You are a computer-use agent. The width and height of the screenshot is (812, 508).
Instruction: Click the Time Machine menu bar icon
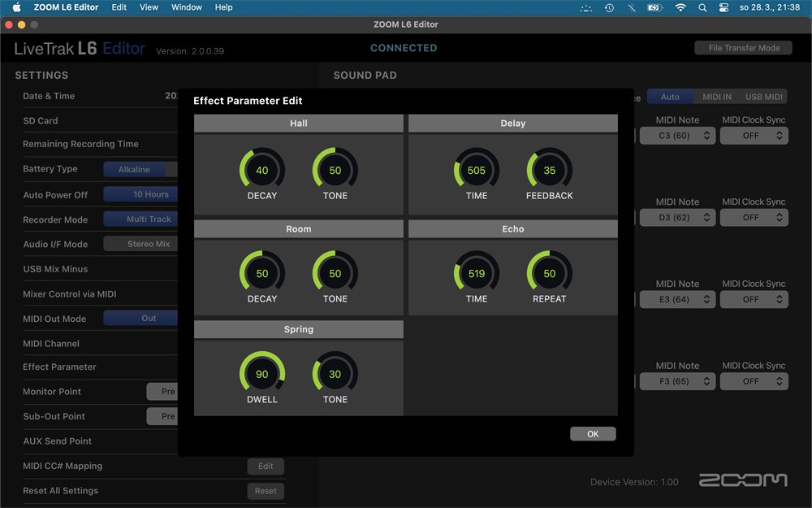(x=609, y=7)
